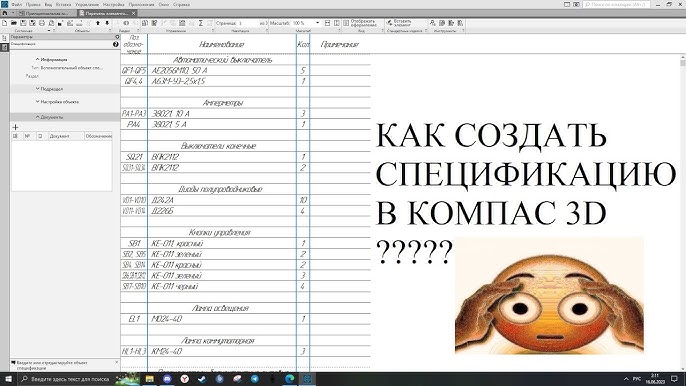This screenshot has width=686, height=386.
Task: Click the command search field
Action: pyautogui.click(x=616, y=4)
